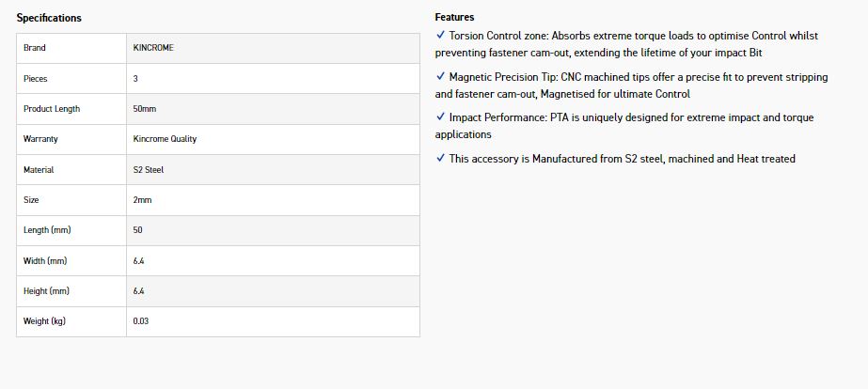Click the 2mm Size value
868x389 pixels.
click(x=143, y=200)
